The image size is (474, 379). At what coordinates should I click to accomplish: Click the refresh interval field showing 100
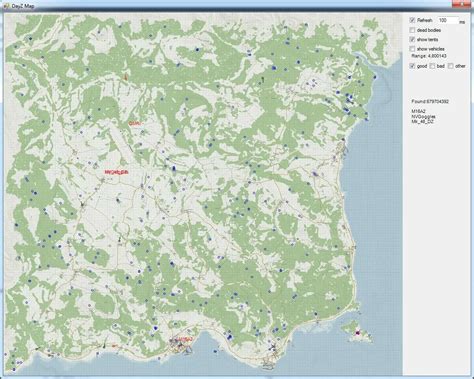point(448,20)
